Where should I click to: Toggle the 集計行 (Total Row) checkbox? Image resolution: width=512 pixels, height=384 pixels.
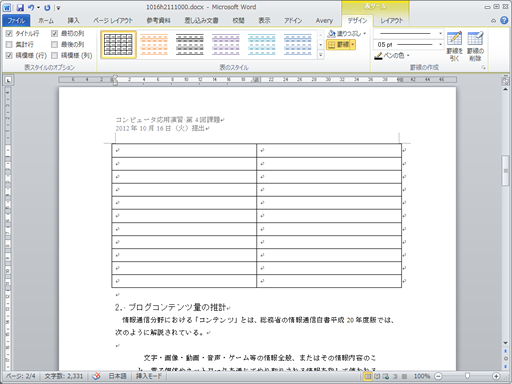[x=9, y=44]
